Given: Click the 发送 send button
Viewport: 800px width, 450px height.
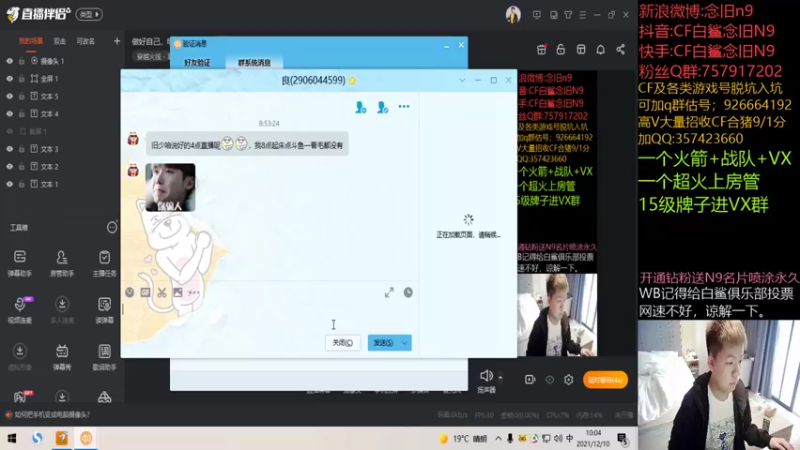Looking at the screenshot, I should [383, 343].
